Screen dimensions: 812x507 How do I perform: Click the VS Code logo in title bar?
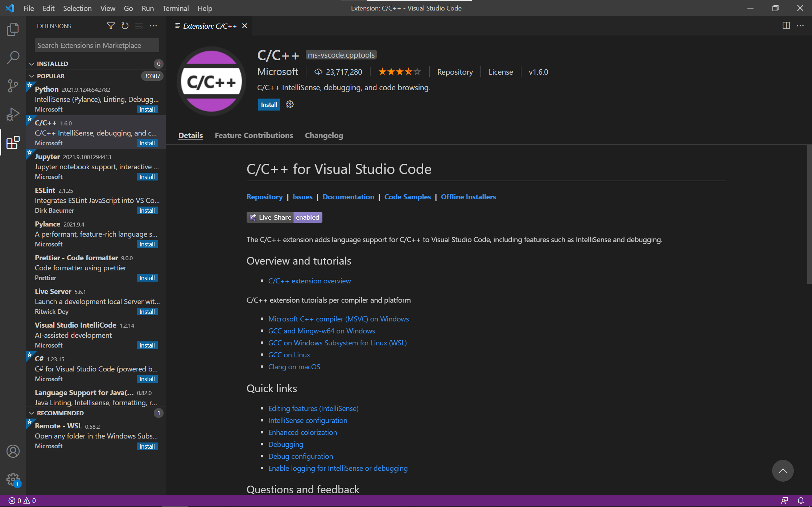coord(10,8)
